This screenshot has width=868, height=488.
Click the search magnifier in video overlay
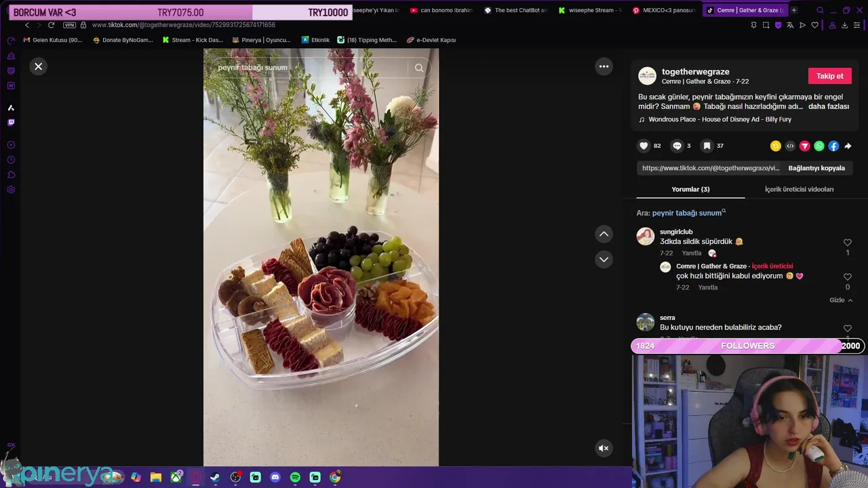click(x=419, y=68)
